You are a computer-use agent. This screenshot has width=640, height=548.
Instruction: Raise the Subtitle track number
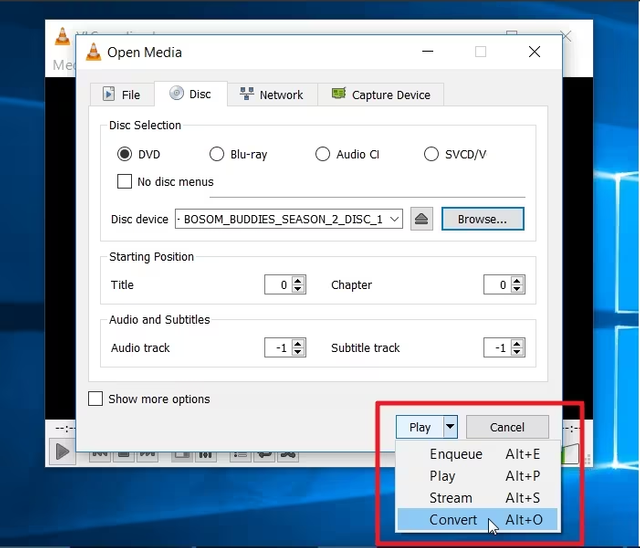(x=517, y=343)
